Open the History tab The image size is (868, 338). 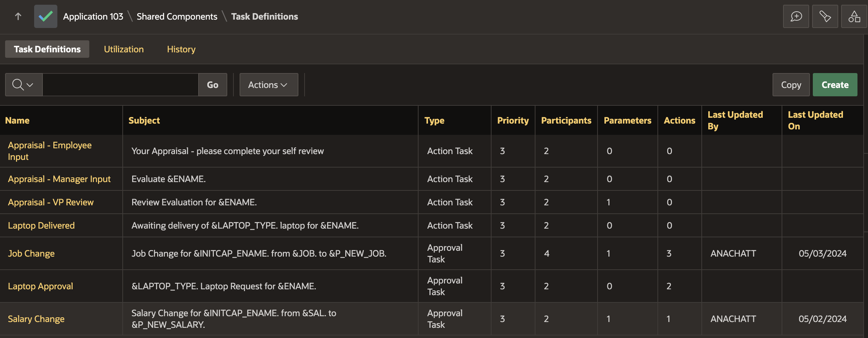coord(181,49)
